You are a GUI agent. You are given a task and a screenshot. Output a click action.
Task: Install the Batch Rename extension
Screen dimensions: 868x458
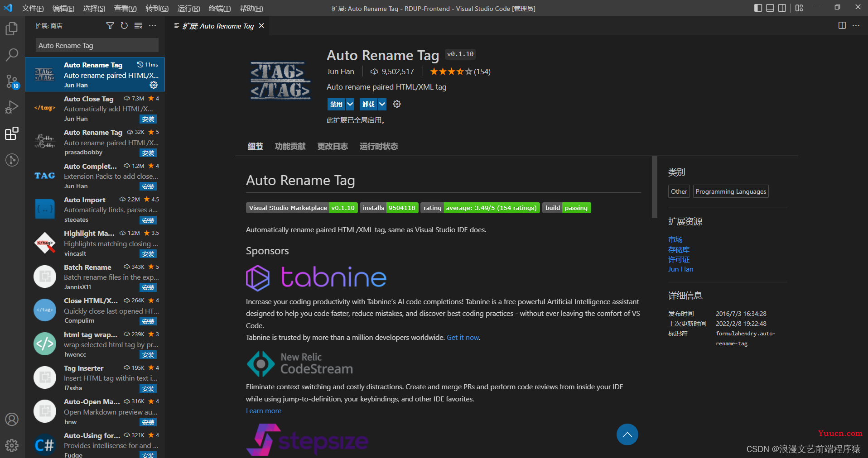pyautogui.click(x=148, y=287)
